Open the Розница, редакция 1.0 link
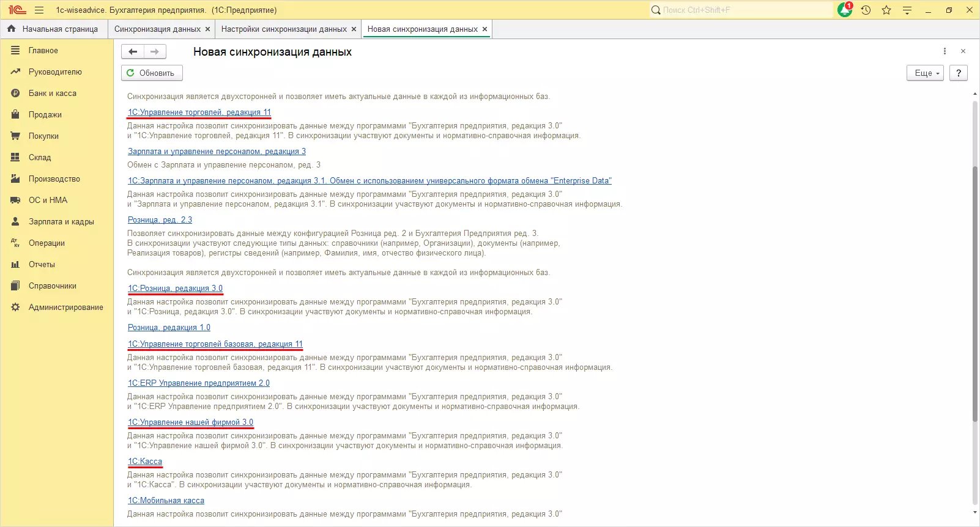980x527 pixels. click(x=169, y=328)
